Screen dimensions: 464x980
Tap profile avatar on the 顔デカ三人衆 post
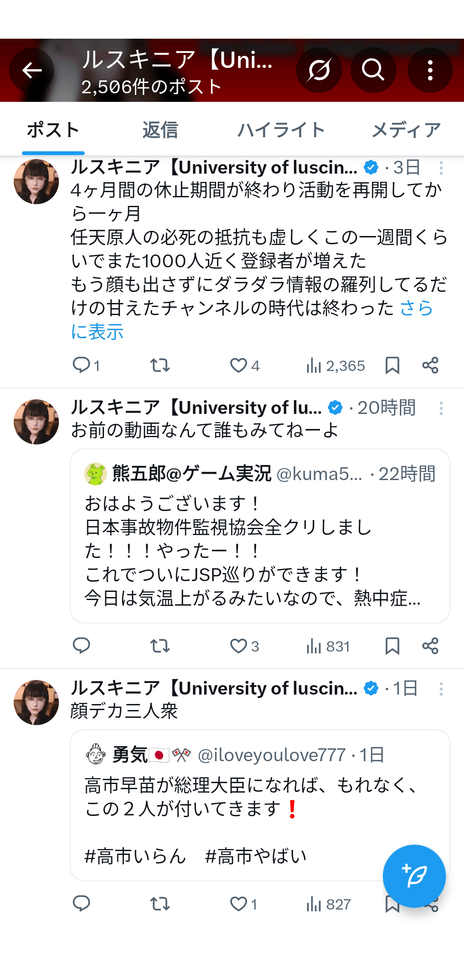36,702
